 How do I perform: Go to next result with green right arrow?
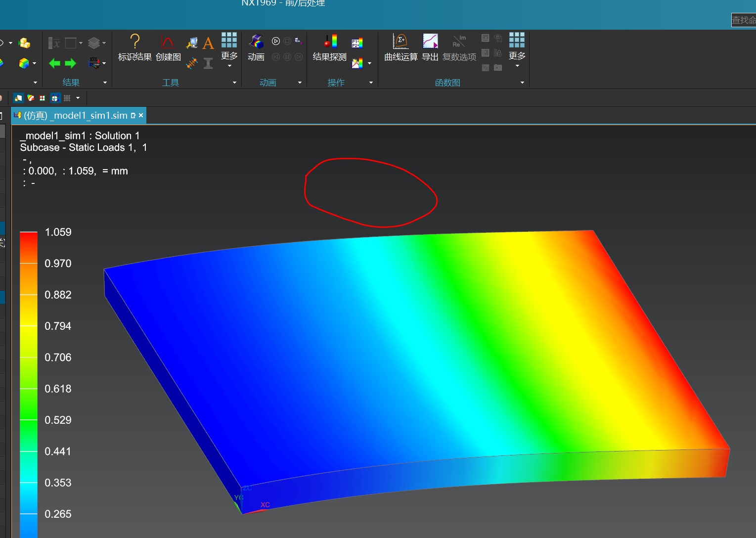point(71,63)
